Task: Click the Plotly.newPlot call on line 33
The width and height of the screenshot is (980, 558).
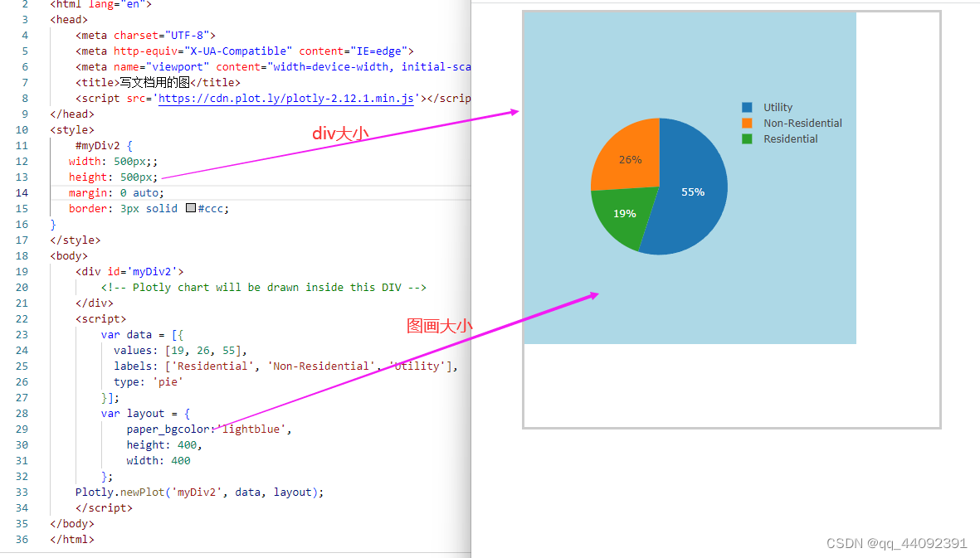Action: (199, 492)
